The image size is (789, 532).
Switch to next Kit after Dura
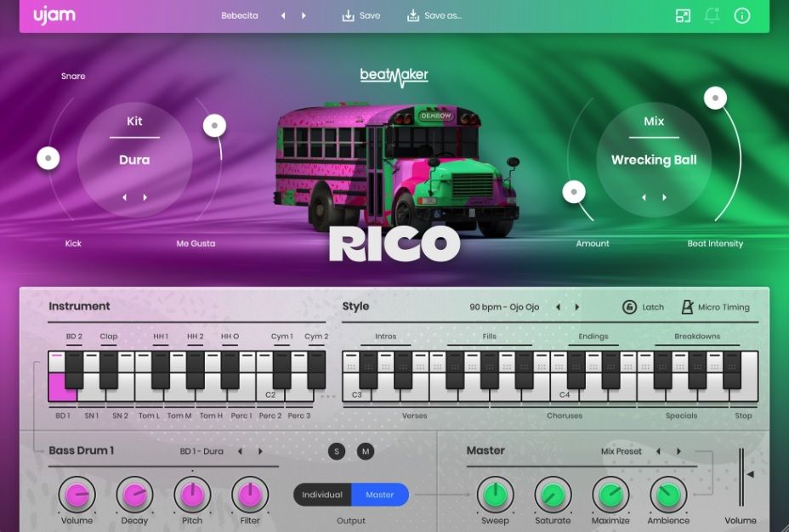[145, 198]
